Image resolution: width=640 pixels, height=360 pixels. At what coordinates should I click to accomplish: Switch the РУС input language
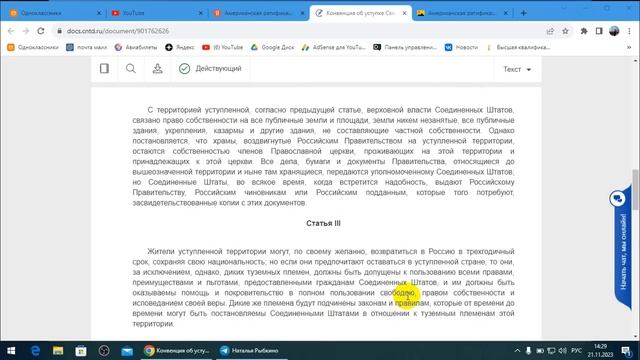point(576,351)
